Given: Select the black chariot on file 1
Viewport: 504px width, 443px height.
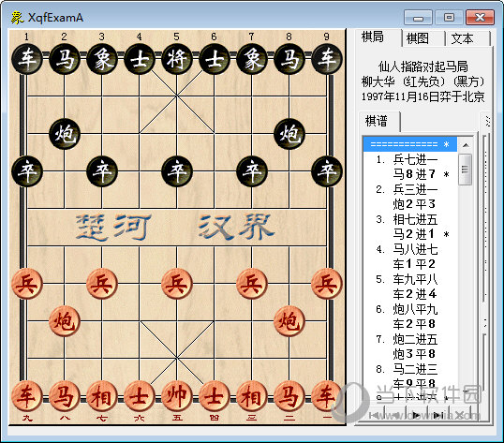Looking at the screenshot, I should (27, 59).
